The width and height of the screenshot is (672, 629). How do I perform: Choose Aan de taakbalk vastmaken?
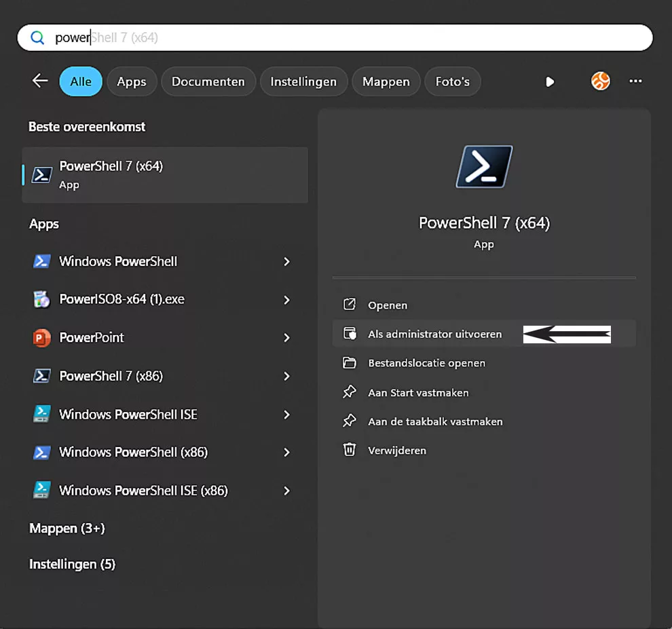pyautogui.click(x=484, y=421)
